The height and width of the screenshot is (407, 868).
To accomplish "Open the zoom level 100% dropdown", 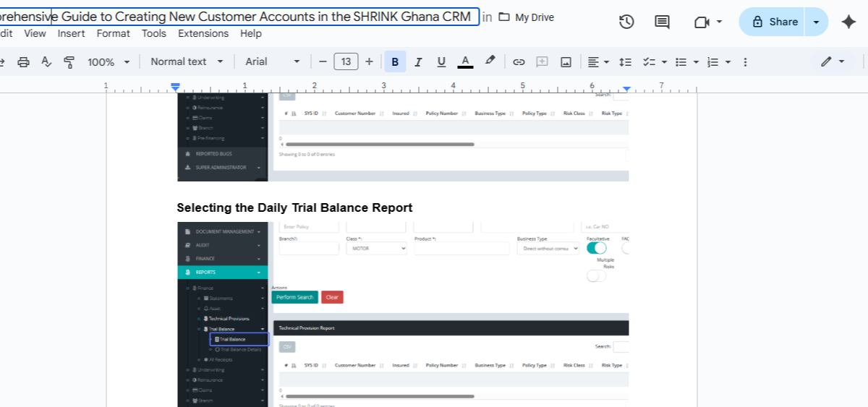I will point(109,62).
